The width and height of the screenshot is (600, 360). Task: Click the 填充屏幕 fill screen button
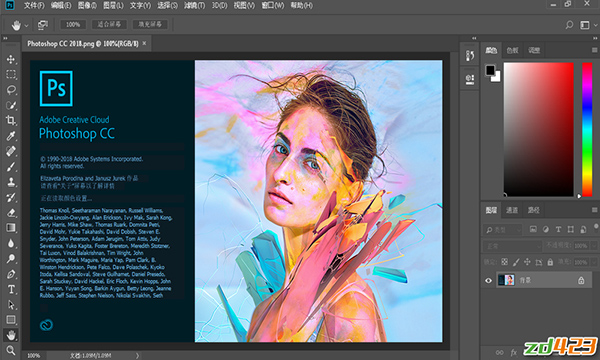pos(150,24)
